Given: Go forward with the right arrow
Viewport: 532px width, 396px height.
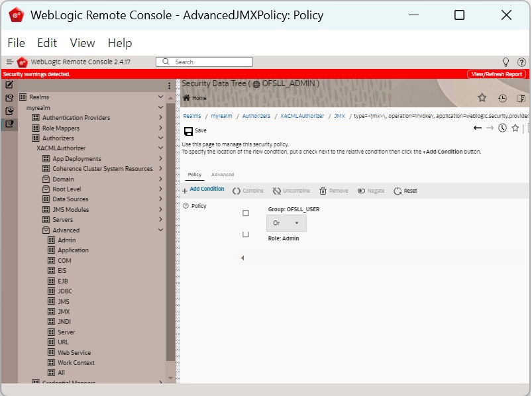Looking at the screenshot, I should tap(490, 128).
